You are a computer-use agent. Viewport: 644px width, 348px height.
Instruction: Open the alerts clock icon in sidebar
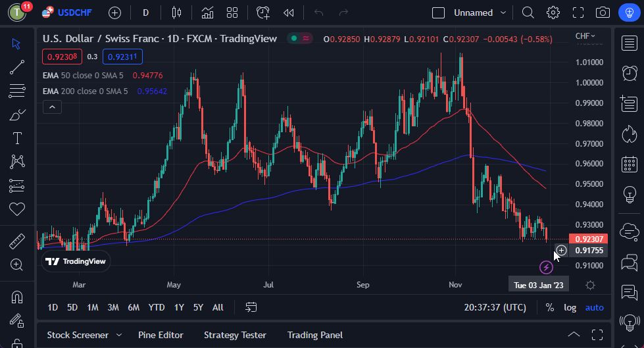[x=630, y=72]
